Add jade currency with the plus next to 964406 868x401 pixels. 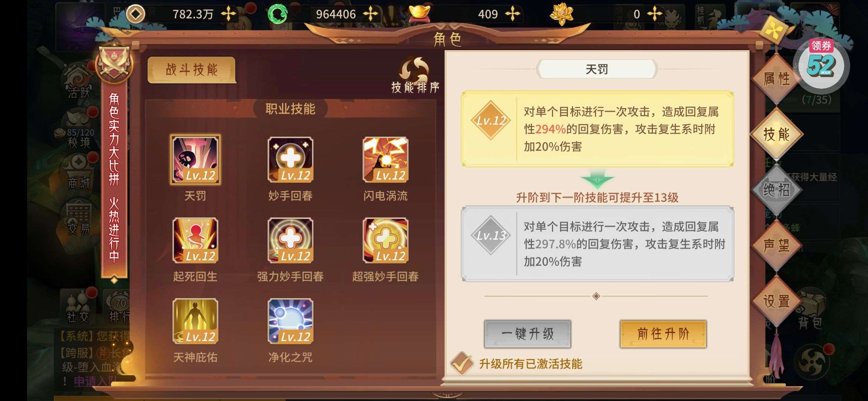click(370, 14)
